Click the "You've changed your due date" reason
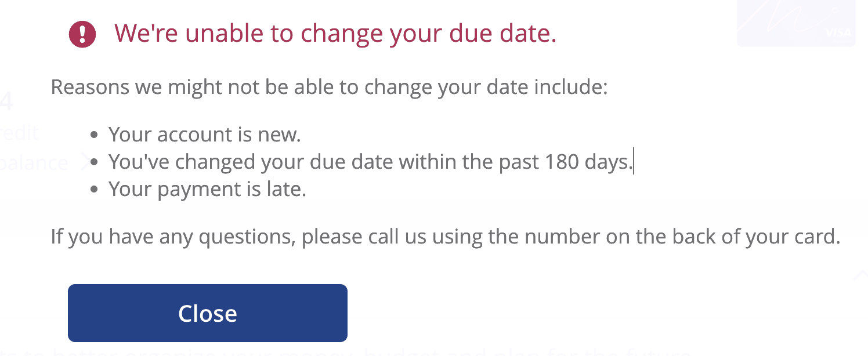 tap(370, 162)
